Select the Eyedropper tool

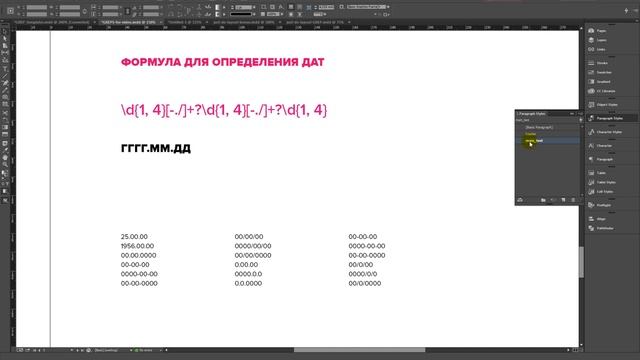pos(5,150)
